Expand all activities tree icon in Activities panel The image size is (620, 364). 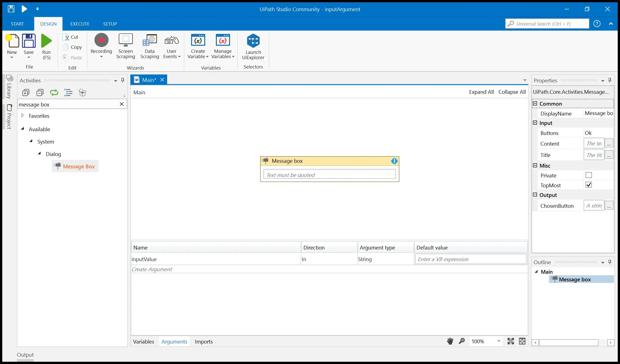point(26,93)
